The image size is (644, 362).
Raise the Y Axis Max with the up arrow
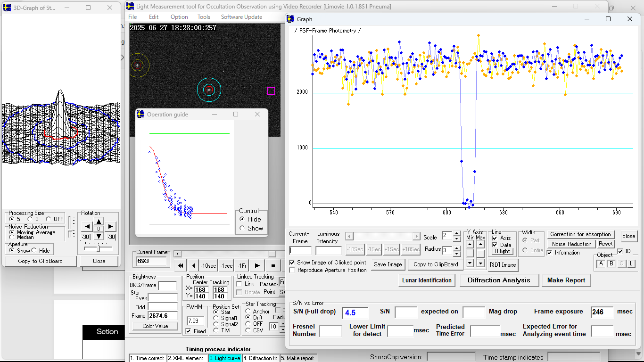pos(480,244)
